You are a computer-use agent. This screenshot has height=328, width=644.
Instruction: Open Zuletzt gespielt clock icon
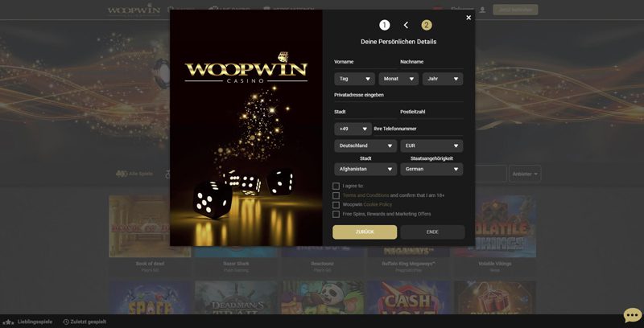[66, 322]
